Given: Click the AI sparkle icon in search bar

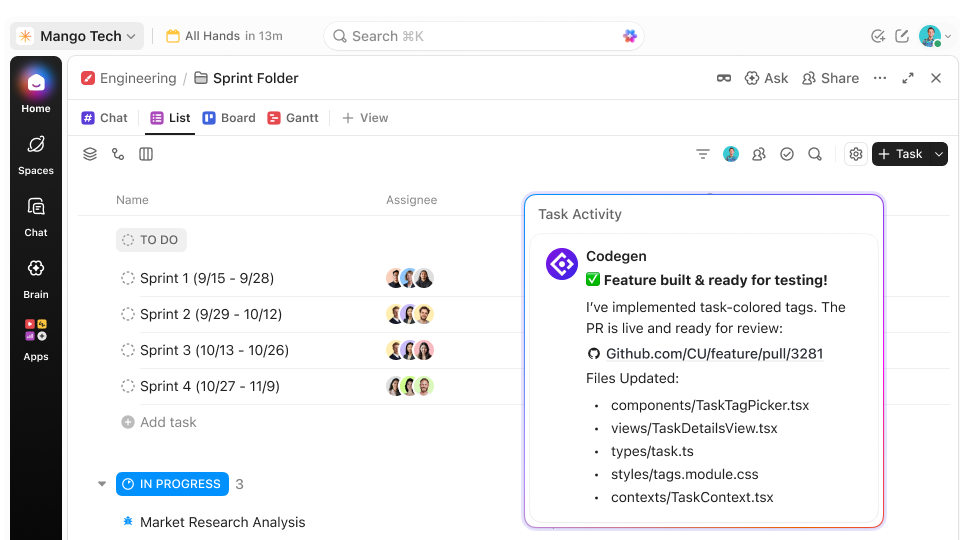Looking at the screenshot, I should coord(629,36).
